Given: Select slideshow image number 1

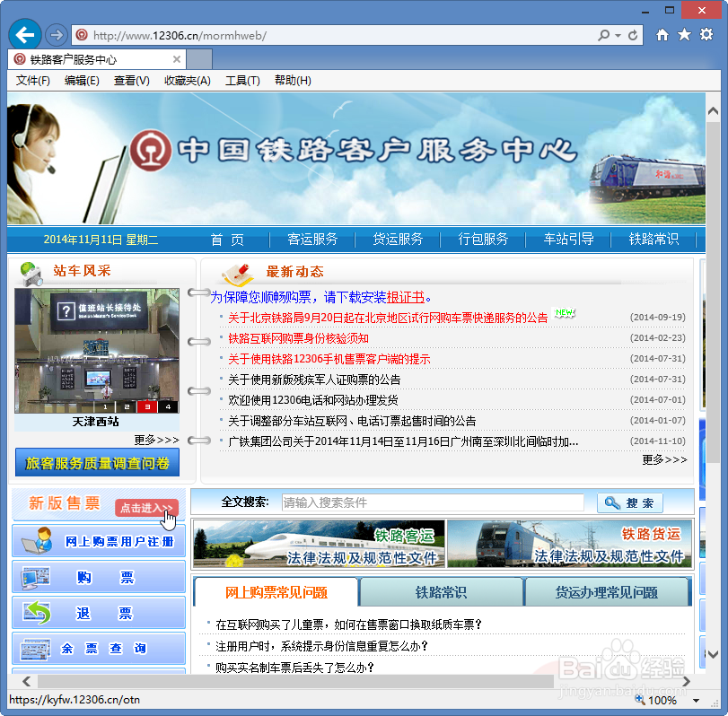Looking at the screenshot, I should [105, 407].
